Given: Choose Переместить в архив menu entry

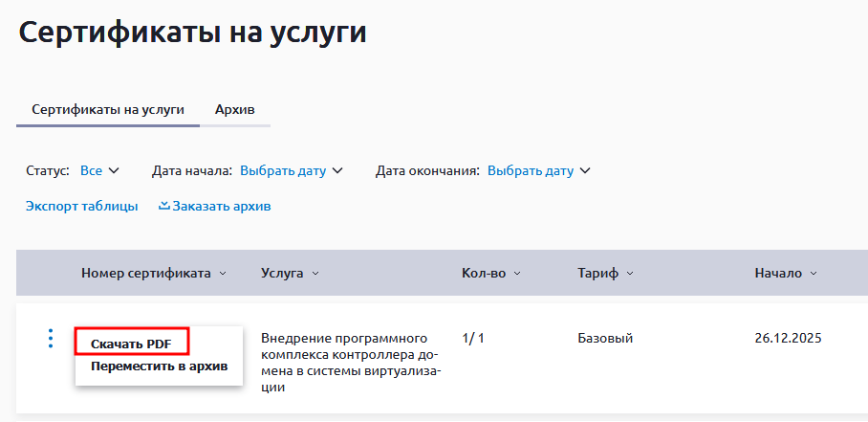Looking at the screenshot, I should [160, 366].
